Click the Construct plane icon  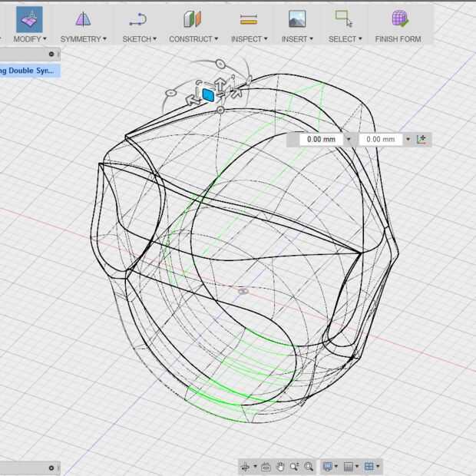193,19
